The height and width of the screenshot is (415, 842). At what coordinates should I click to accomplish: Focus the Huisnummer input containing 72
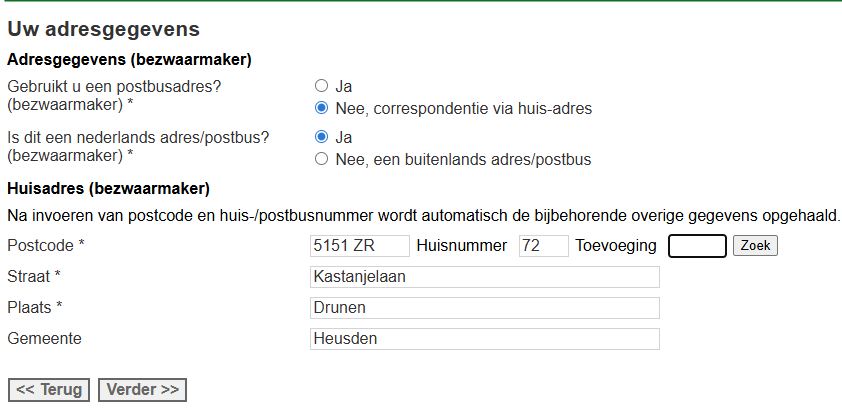coord(543,246)
